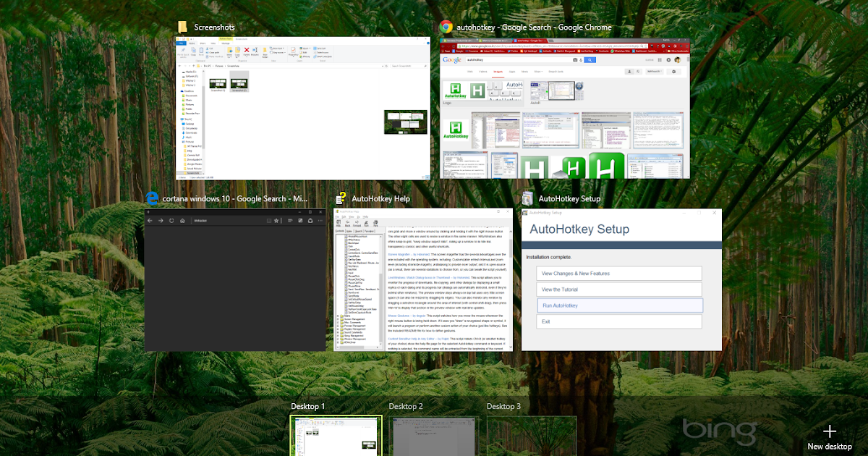Click the View the Tutorial button
Screen dimensions: 868x456
[x=619, y=289]
